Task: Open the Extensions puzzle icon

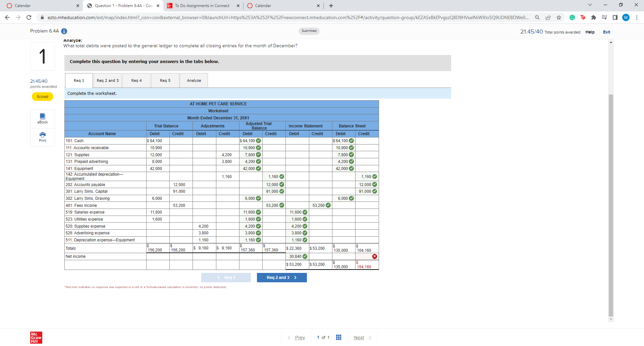Action: (x=594, y=17)
